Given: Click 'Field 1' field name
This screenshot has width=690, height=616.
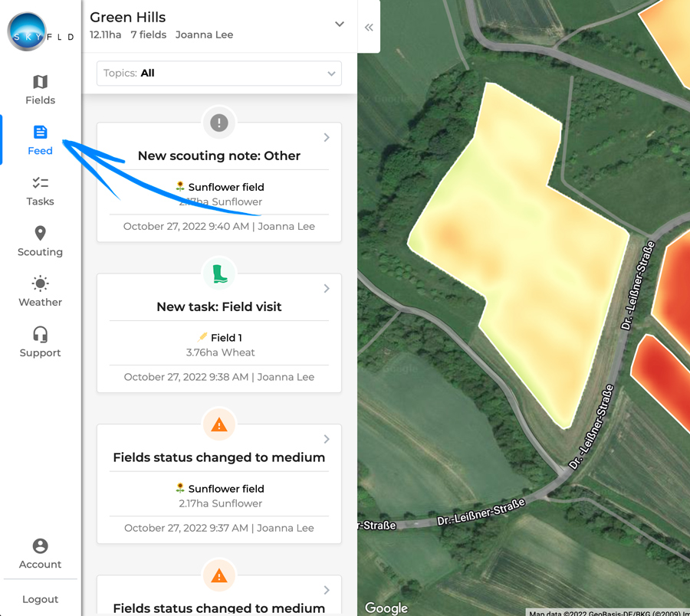Looking at the screenshot, I should pyautogui.click(x=226, y=338).
